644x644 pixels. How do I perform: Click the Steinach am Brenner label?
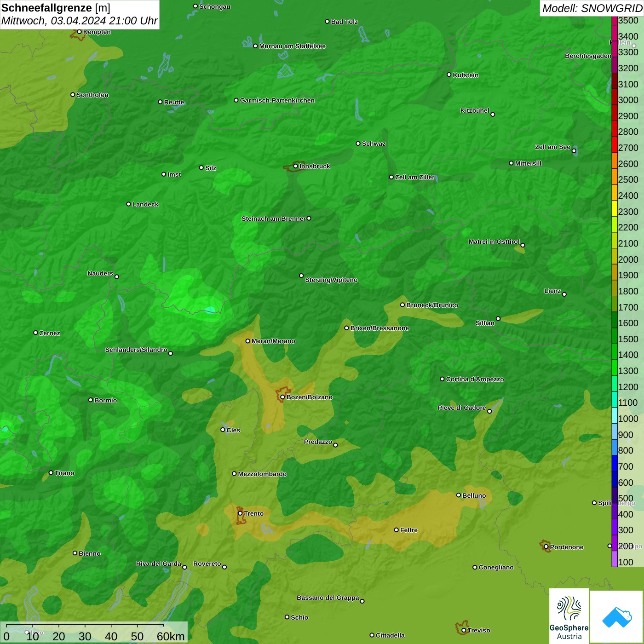[x=273, y=218]
